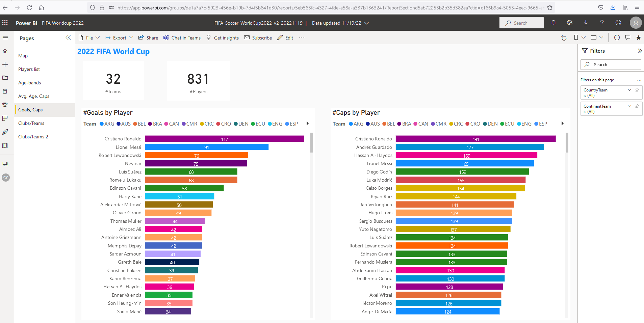Collapse the Pages pane

[68, 37]
